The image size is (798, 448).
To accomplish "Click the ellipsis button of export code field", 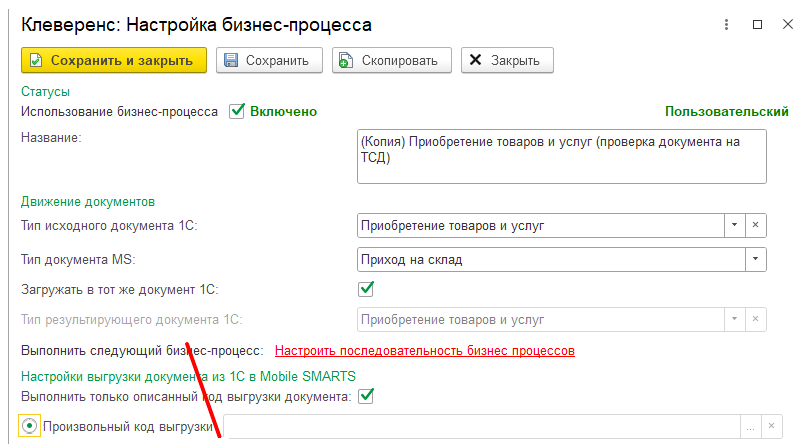I will pyautogui.click(x=750, y=426).
